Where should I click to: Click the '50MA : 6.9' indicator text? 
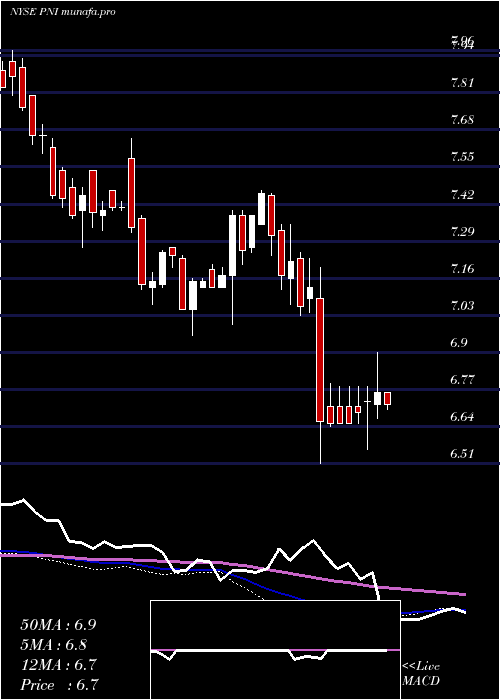click(x=58, y=625)
